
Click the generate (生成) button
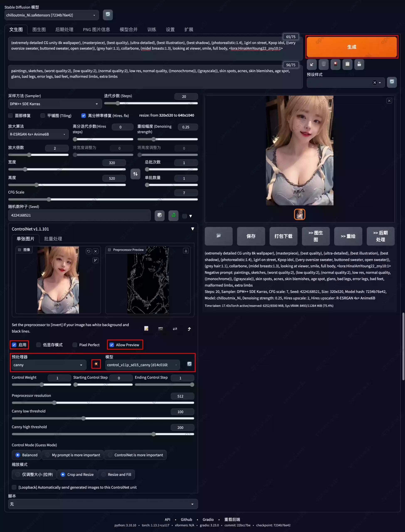click(351, 47)
